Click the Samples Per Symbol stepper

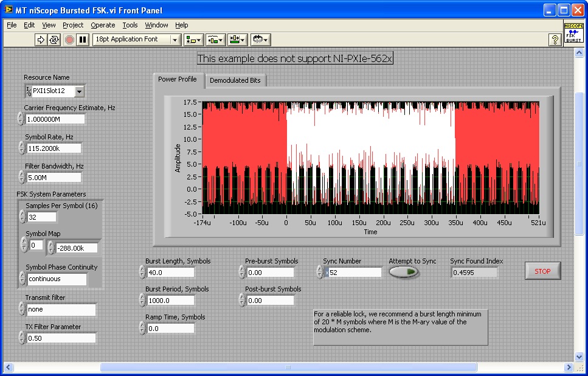pos(22,217)
